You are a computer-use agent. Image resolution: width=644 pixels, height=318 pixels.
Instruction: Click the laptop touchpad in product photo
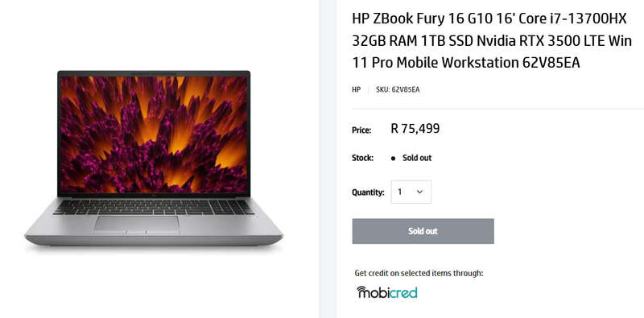136,225
